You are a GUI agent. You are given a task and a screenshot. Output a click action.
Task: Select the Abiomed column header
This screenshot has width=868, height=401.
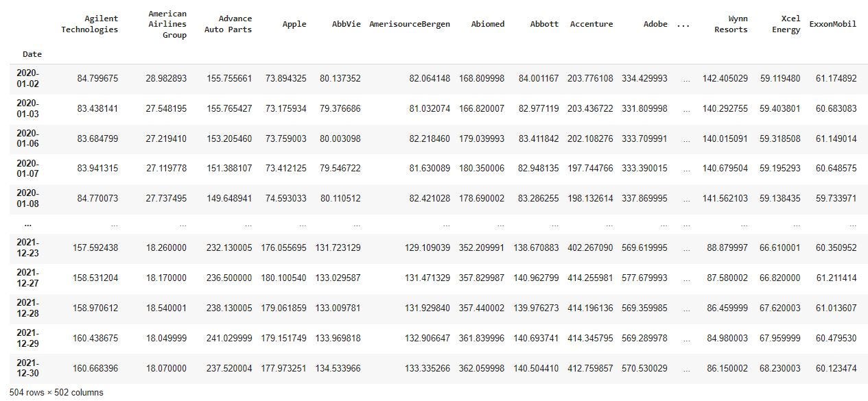(488, 24)
